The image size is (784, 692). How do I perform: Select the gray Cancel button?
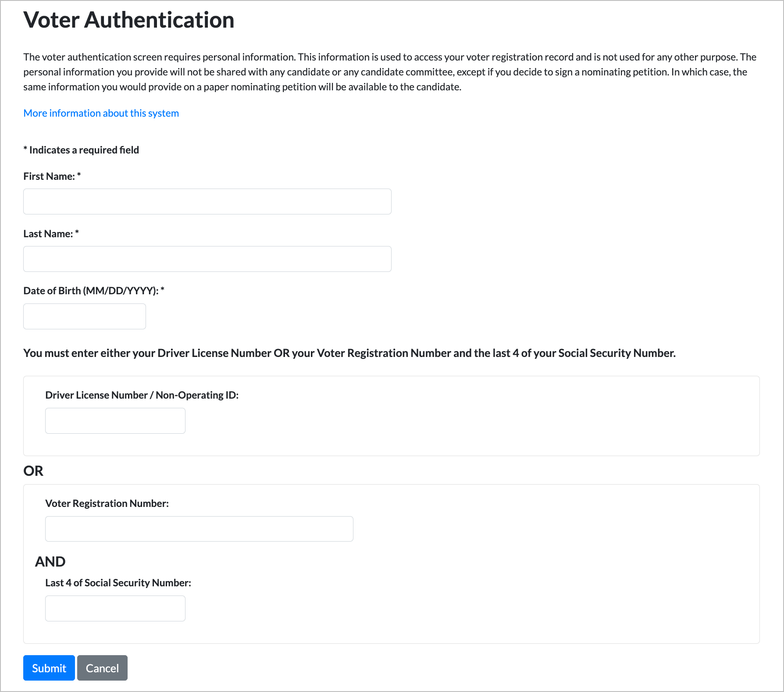click(102, 667)
